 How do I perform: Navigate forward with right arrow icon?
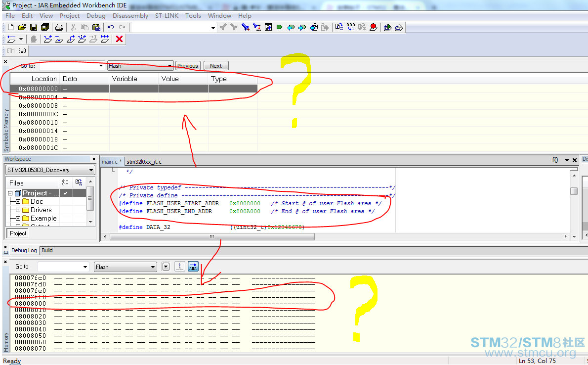[x=302, y=27]
